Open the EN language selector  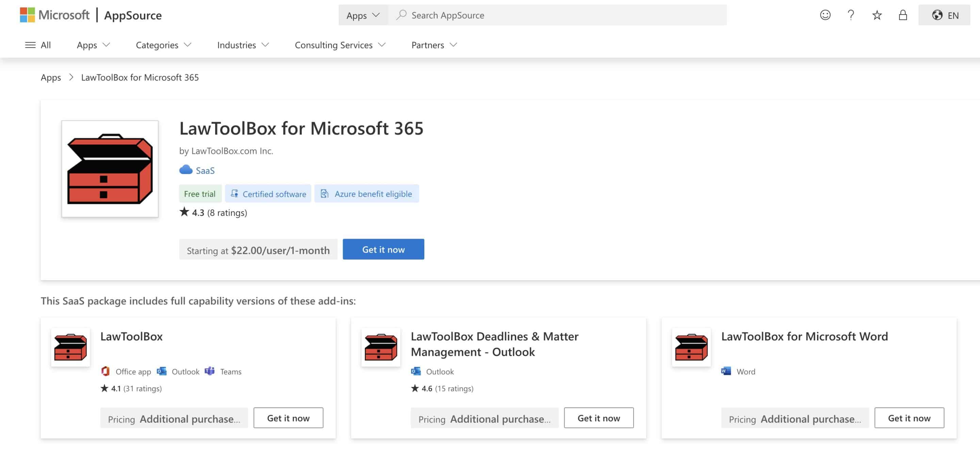[x=944, y=15]
